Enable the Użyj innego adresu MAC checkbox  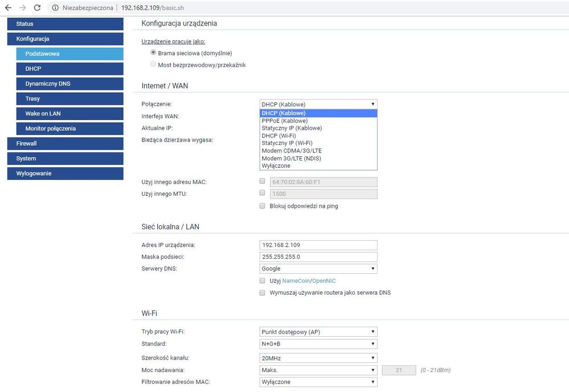pyautogui.click(x=263, y=181)
